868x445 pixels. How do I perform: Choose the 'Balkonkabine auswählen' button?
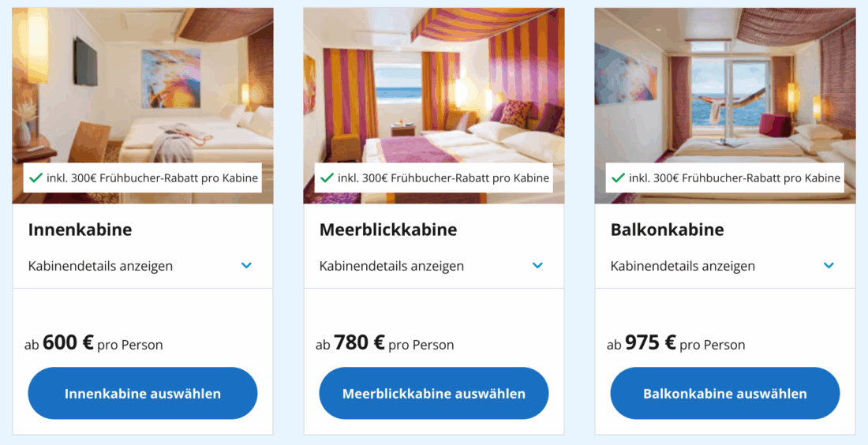[x=724, y=393]
